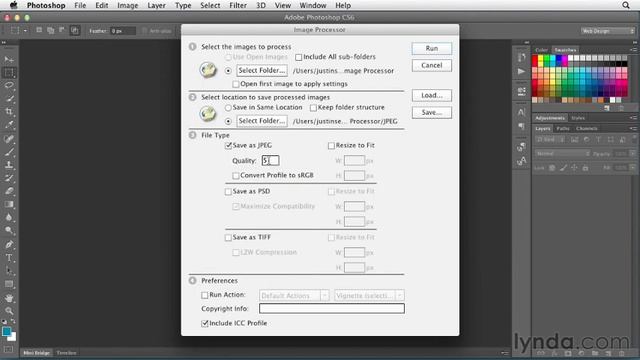Click the Run button

(431, 49)
